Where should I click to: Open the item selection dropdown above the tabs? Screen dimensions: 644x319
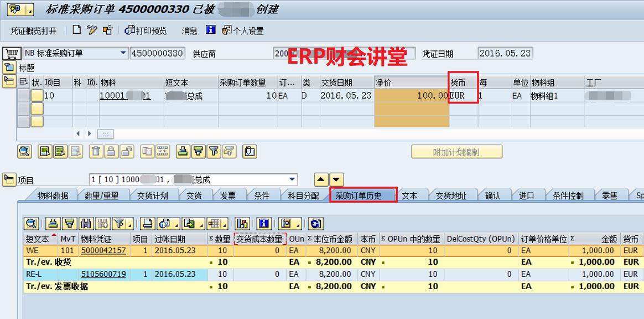pos(292,179)
